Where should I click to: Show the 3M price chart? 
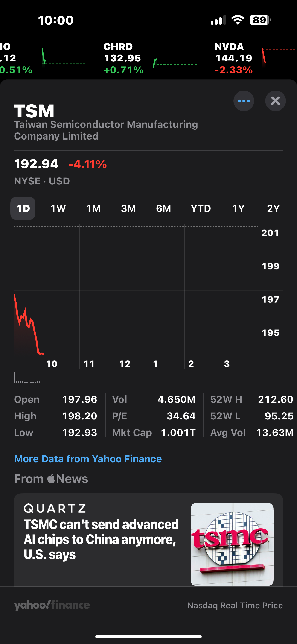128,208
